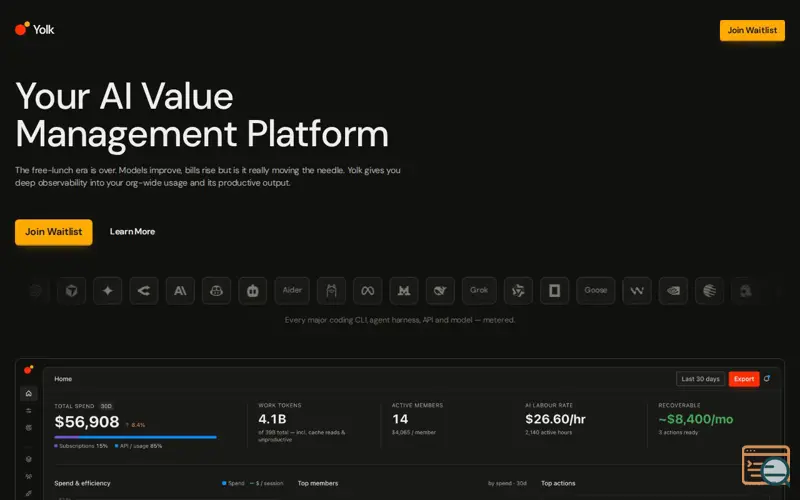This screenshot has height=500, width=800.
Task: Toggle the Spend legend in Spend & efficiency
Action: coord(233,483)
